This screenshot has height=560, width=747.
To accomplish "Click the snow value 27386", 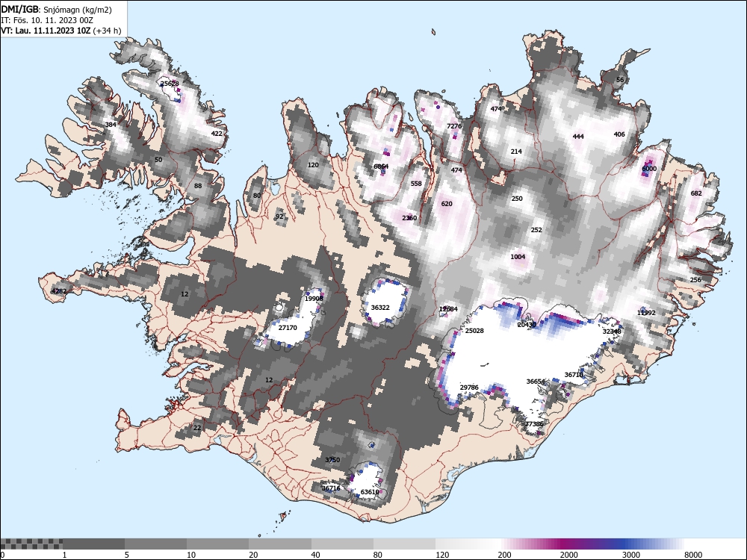I will [534, 424].
